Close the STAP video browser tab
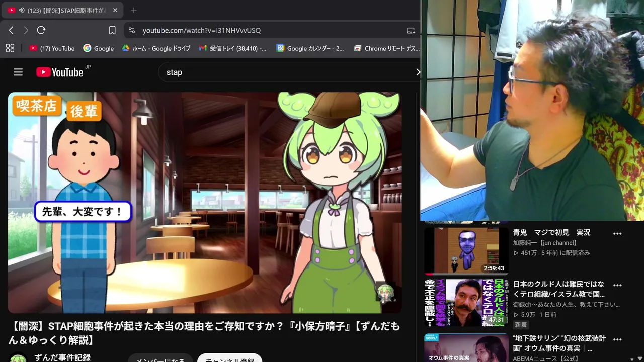The height and width of the screenshot is (362, 644). (115, 10)
